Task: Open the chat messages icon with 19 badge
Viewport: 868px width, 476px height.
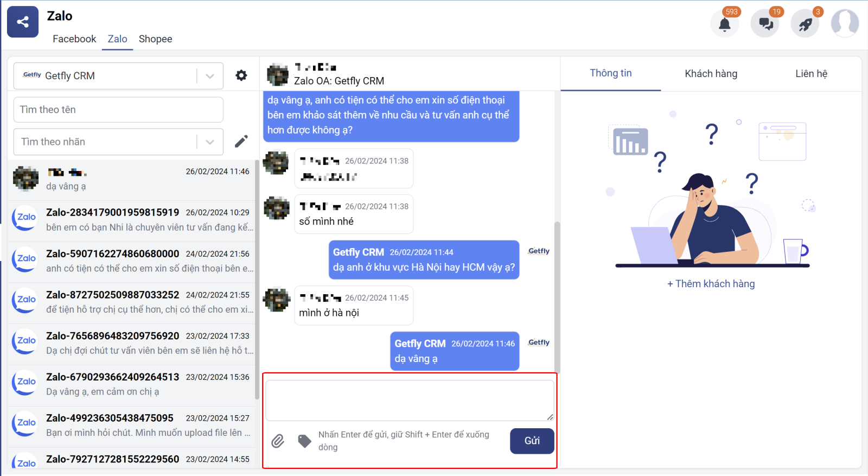Action: click(765, 24)
